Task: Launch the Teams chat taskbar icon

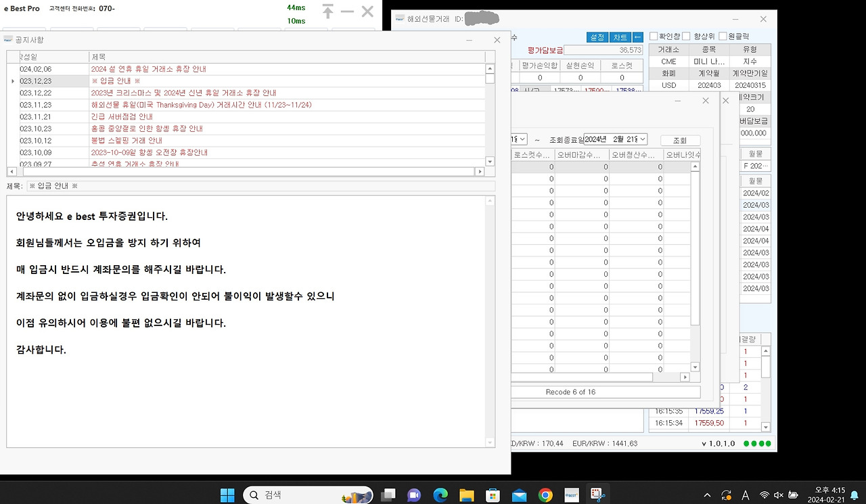Action: click(414, 495)
